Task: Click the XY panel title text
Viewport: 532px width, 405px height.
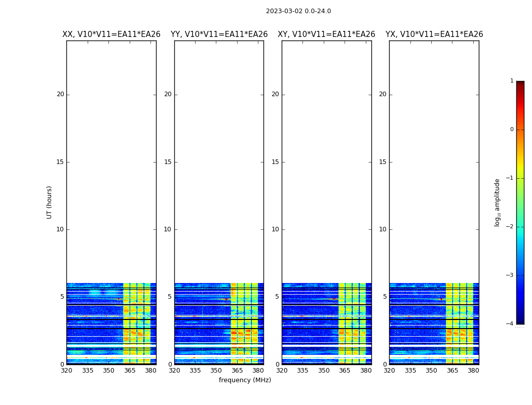Action: (326, 34)
